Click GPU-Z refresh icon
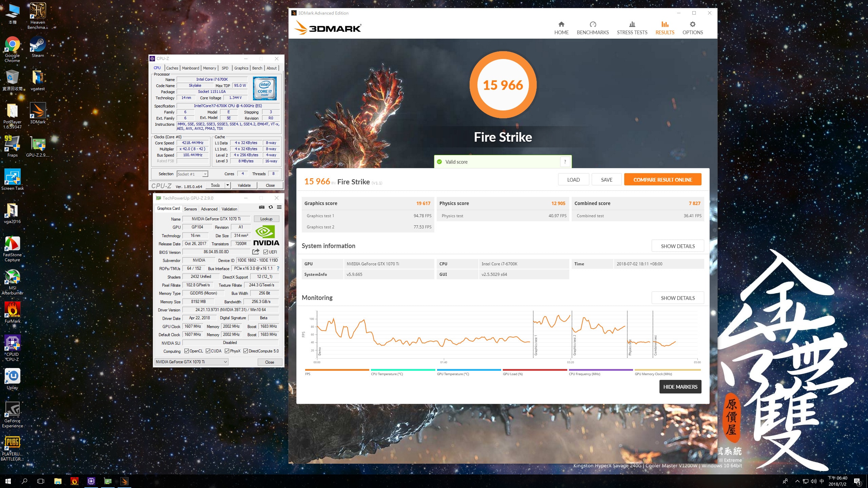 click(x=271, y=207)
